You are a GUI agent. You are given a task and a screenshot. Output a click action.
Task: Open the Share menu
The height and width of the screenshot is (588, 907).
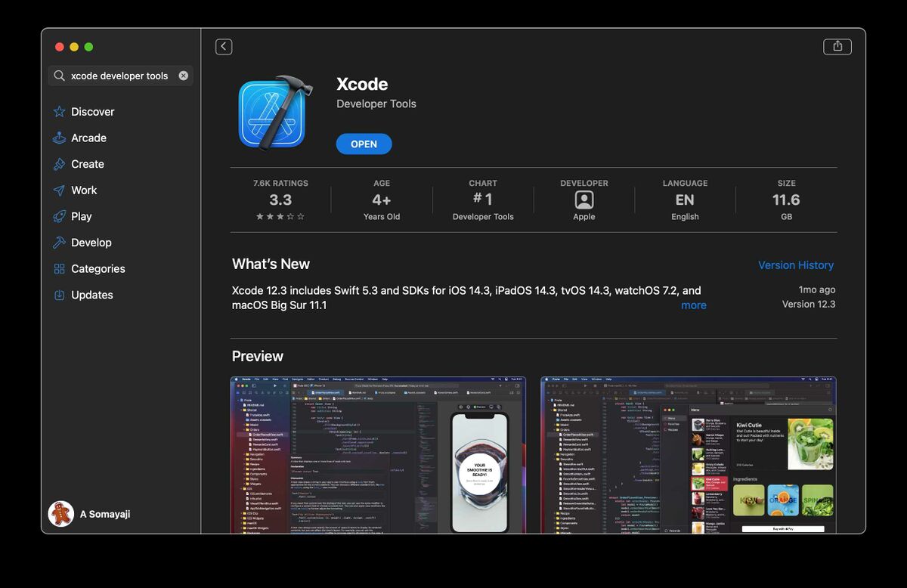coord(837,46)
